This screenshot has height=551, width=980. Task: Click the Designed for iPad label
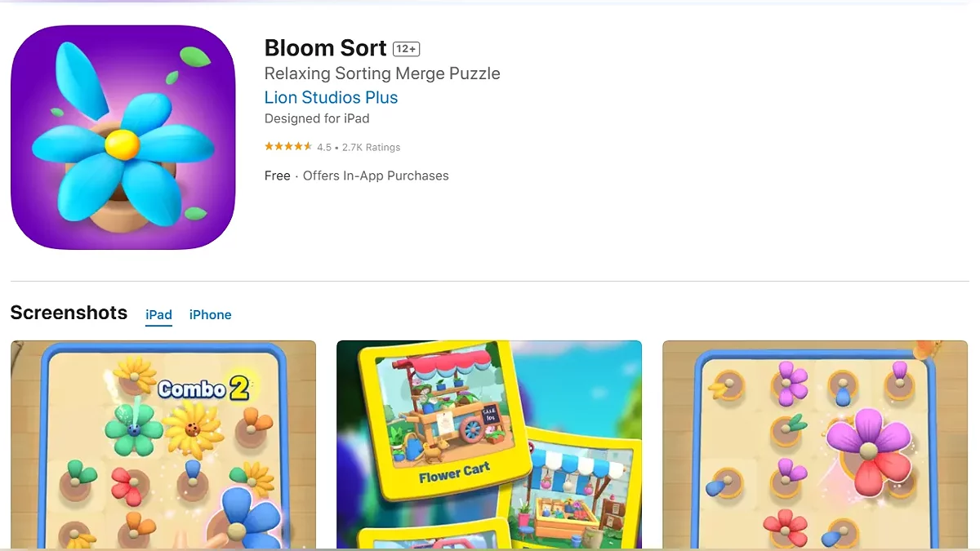(x=317, y=118)
